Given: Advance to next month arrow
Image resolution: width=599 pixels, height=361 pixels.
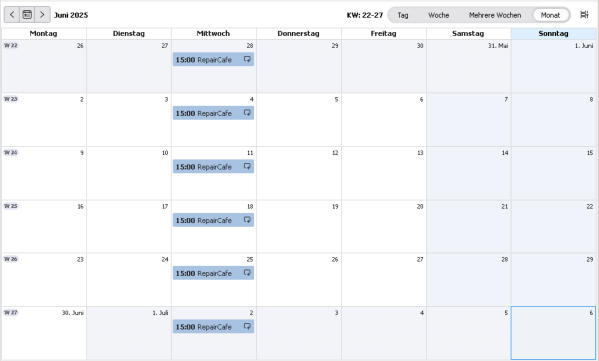Looking at the screenshot, I should coord(42,15).
